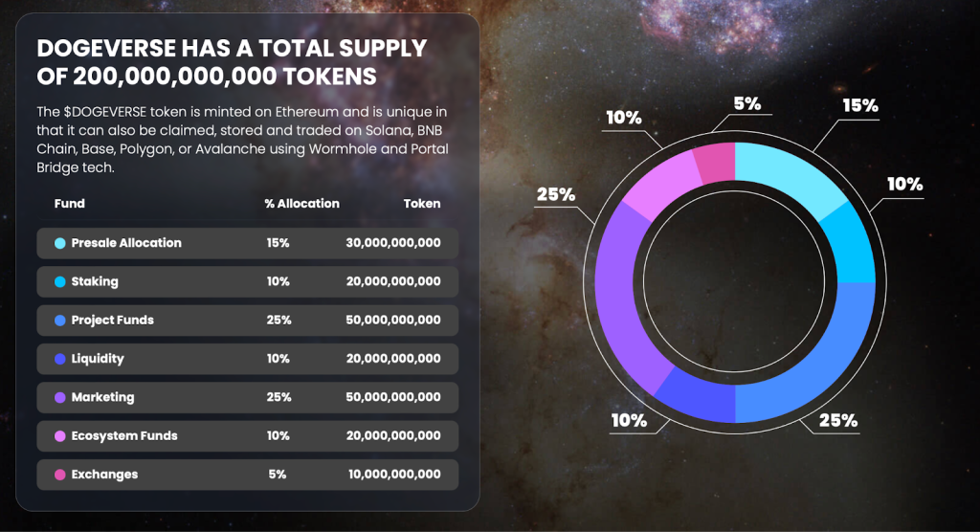Screen dimensions: 980x532
Task: Click the 'Token' column header
Action: click(x=422, y=203)
